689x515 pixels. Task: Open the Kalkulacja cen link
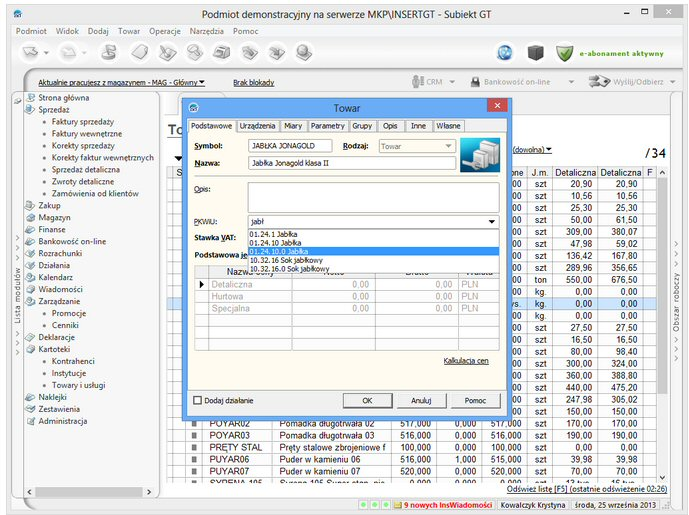[465, 360]
